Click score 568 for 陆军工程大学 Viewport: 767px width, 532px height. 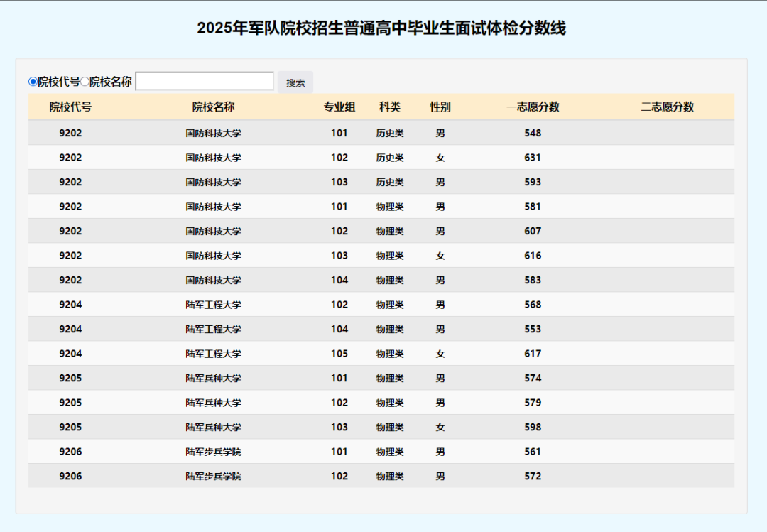pyautogui.click(x=533, y=305)
